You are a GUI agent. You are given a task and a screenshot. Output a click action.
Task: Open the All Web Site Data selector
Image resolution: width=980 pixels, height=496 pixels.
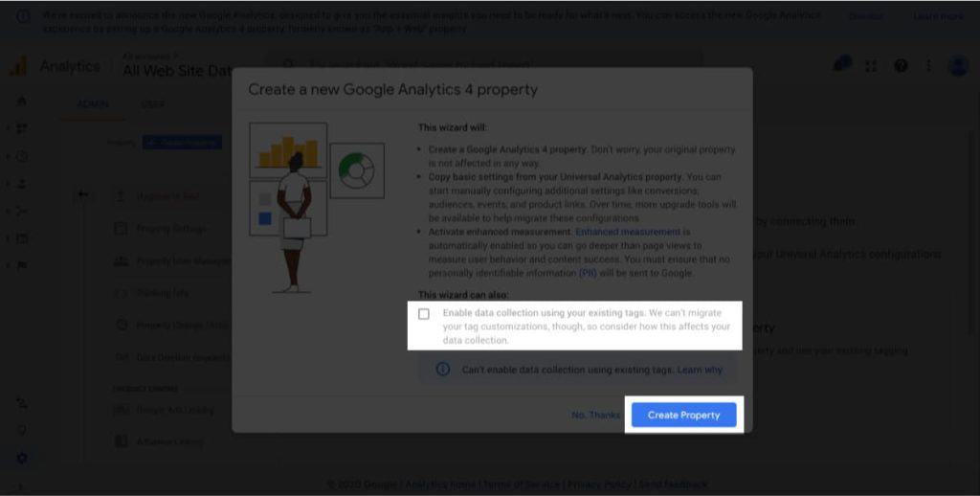pos(177,66)
